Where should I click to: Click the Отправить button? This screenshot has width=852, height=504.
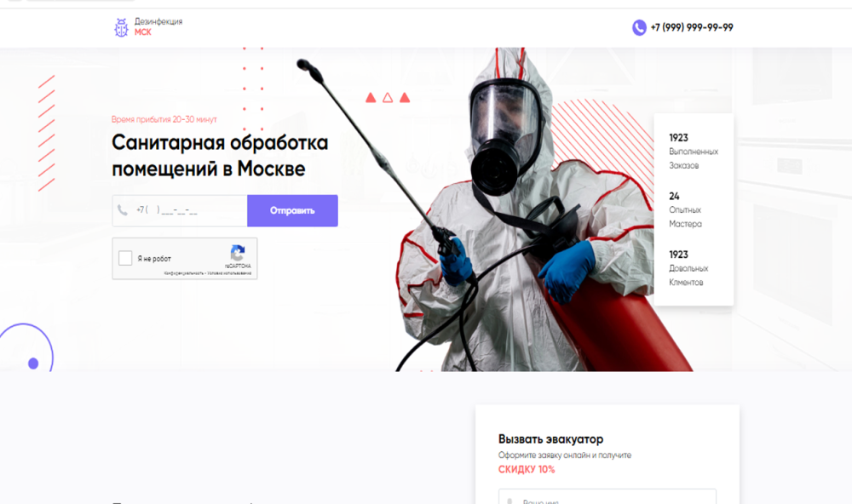(x=292, y=211)
